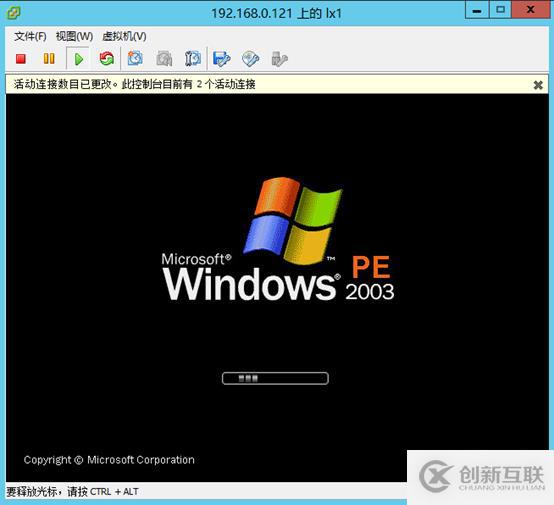Minimize the console window
The width and height of the screenshot is (554, 505).
pyautogui.click(x=477, y=10)
